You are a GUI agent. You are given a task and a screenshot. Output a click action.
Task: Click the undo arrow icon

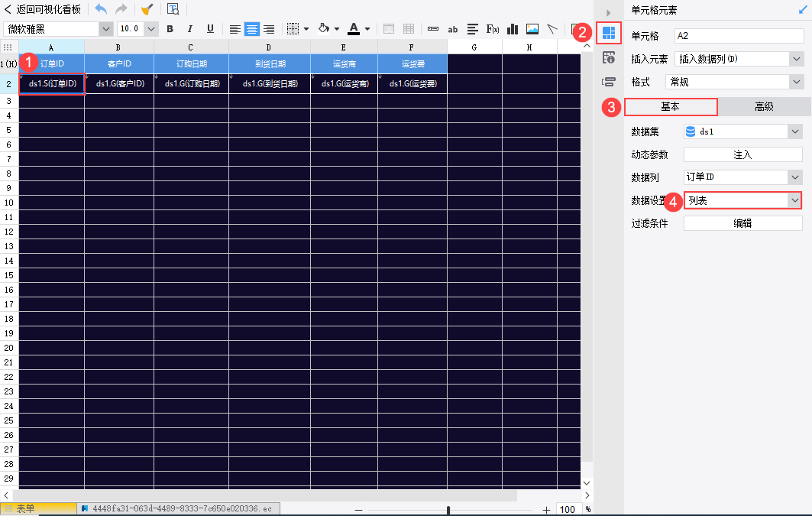coord(101,9)
